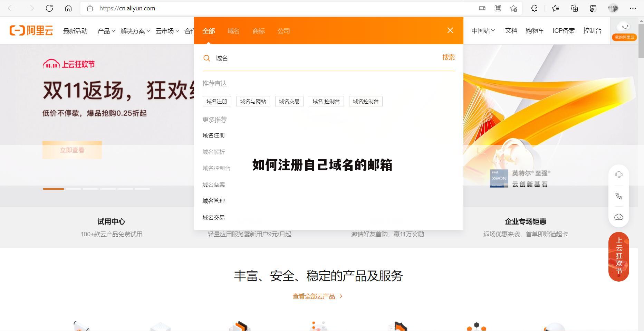Close the orange search panel
The image size is (644, 331).
pyautogui.click(x=450, y=30)
